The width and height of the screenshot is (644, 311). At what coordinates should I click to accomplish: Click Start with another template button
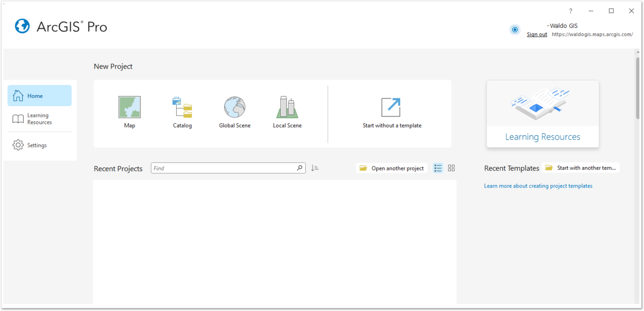(x=581, y=168)
